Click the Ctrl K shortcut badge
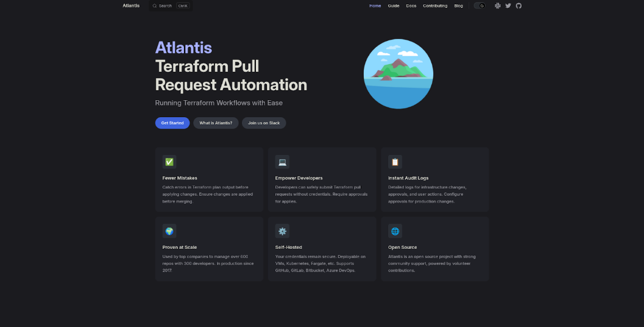 183,5
